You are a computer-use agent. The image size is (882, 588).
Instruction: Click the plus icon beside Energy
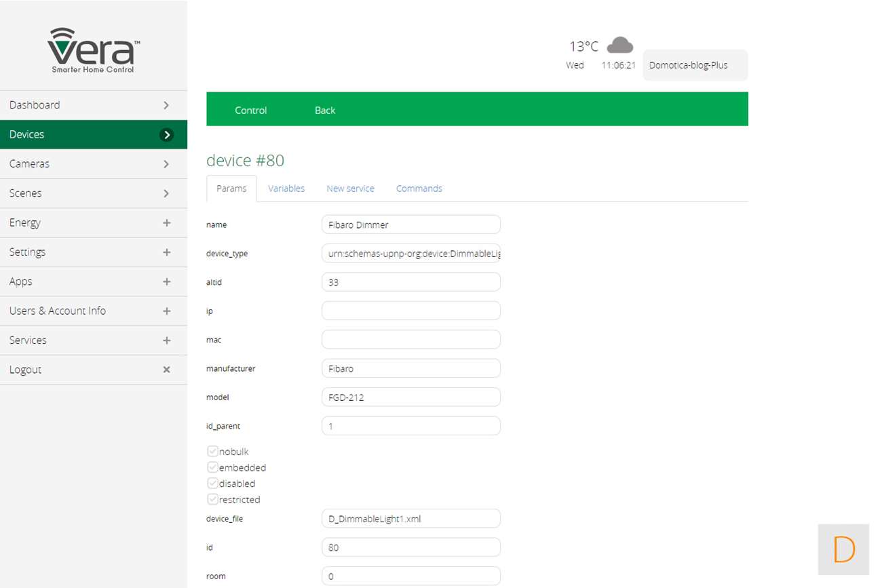(166, 222)
